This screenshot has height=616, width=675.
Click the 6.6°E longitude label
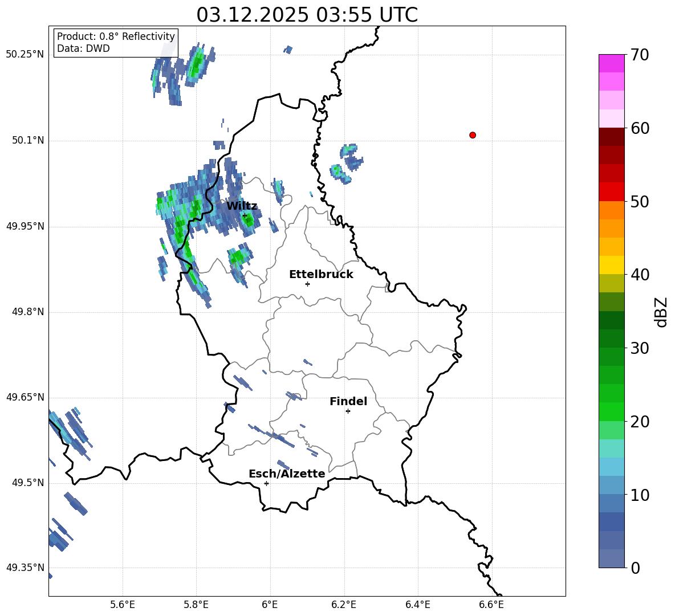pyautogui.click(x=491, y=605)
